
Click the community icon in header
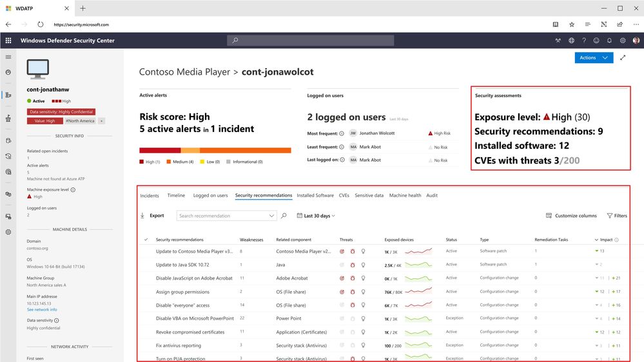pyautogui.click(x=558, y=41)
